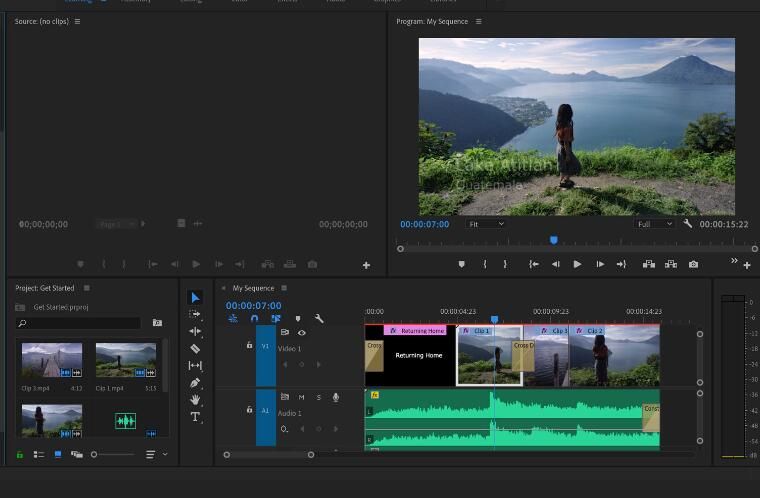
Task: Open the Project Get Started panel tab
Action: (x=45, y=288)
